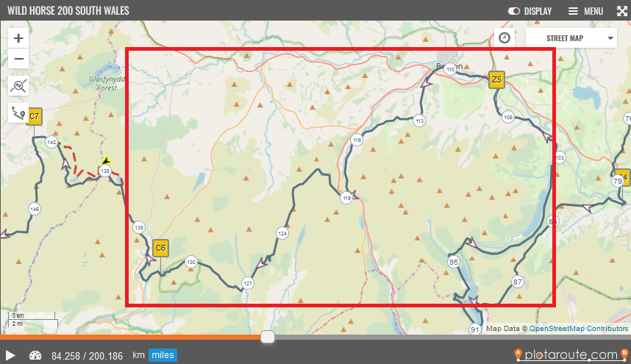Zoom in on the map

[18, 39]
